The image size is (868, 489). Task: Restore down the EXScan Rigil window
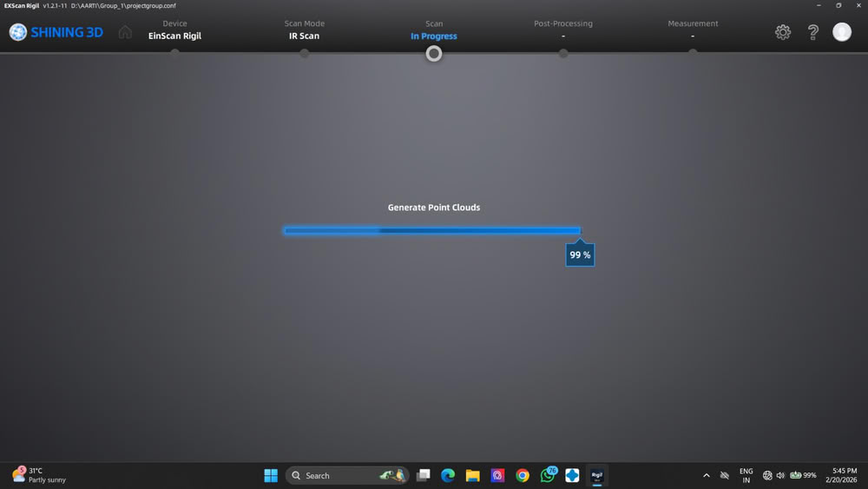(x=838, y=5)
